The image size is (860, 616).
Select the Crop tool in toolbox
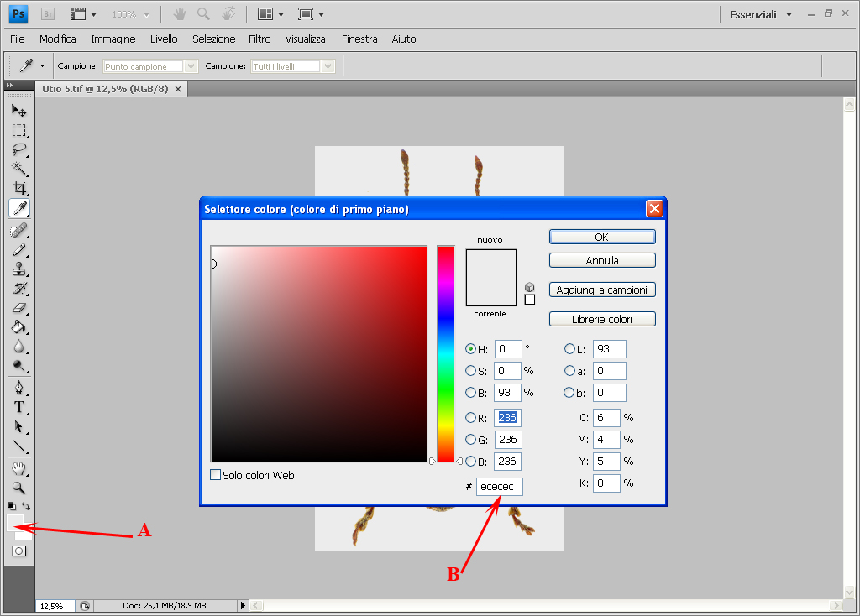[x=18, y=188]
